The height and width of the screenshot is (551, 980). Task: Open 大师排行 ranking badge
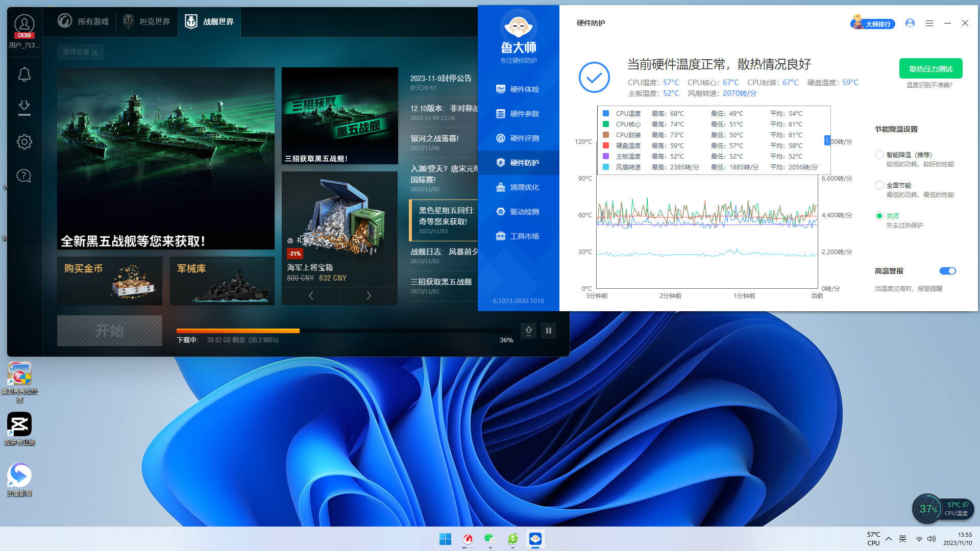(x=873, y=23)
